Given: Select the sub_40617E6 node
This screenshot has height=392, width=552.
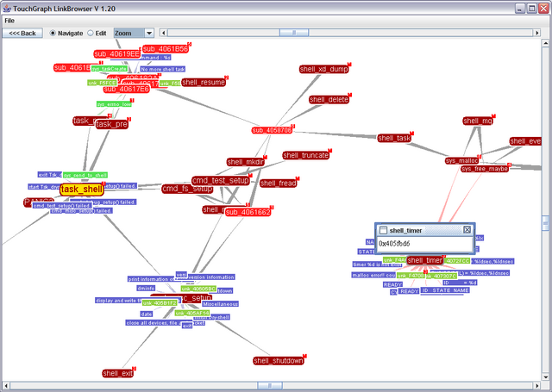Looking at the screenshot, I should click(127, 90).
